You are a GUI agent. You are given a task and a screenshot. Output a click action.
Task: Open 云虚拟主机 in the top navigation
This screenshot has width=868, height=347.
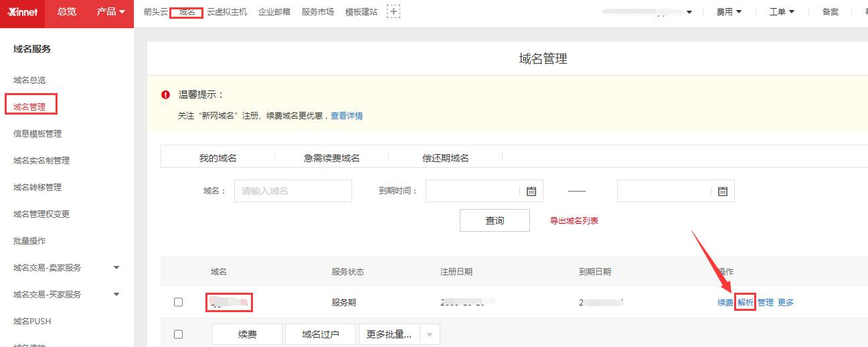click(x=226, y=12)
